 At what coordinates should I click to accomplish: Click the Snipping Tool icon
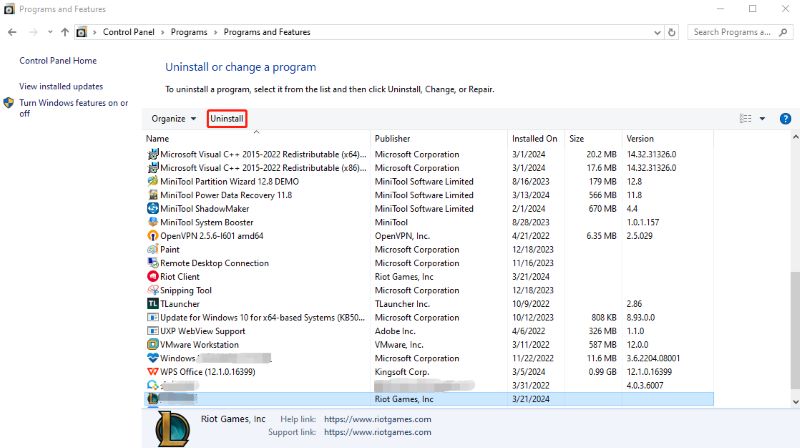click(153, 290)
